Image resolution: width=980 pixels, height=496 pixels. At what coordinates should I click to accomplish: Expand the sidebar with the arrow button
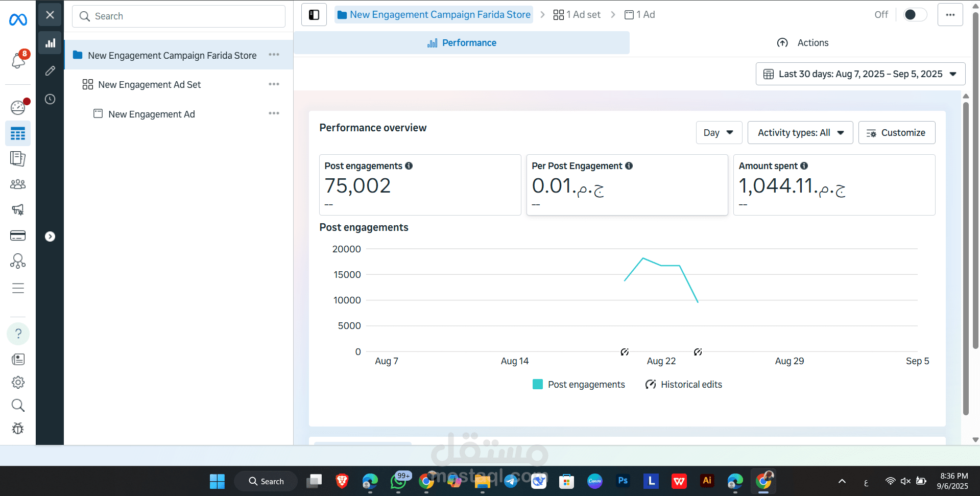[x=50, y=237]
